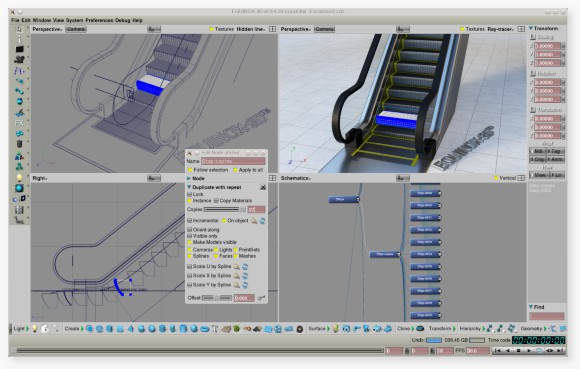Click the Step-copies node in Schematics
Screen dimensions: 580x369
click(385, 254)
